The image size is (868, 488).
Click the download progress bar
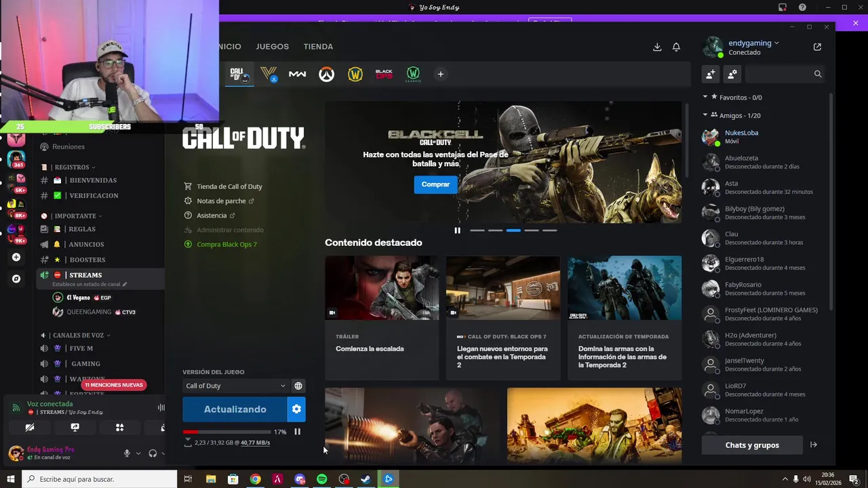pos(225,432)
